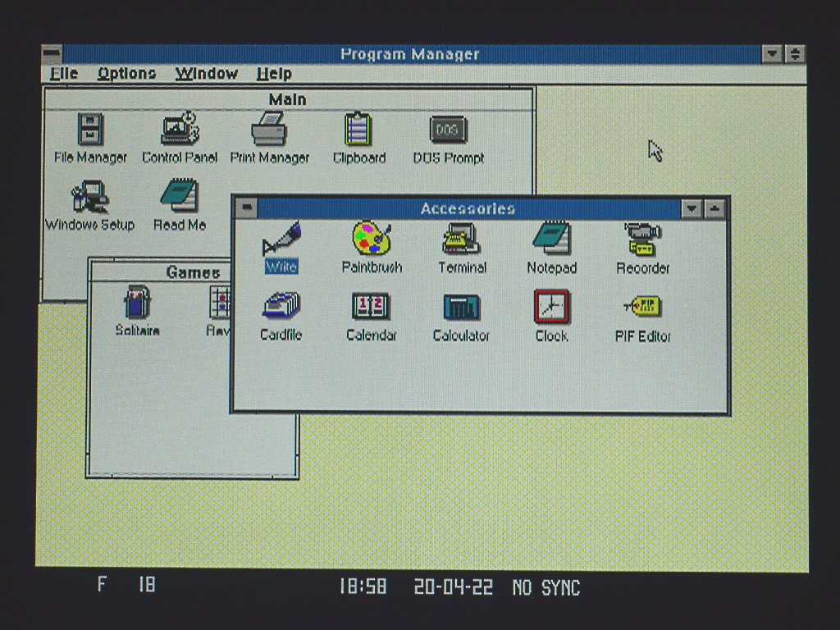Select the Recorder camera icon
The height and width of the screenshot is (630, 840).
pyautogui.click(x=641, y=240)
